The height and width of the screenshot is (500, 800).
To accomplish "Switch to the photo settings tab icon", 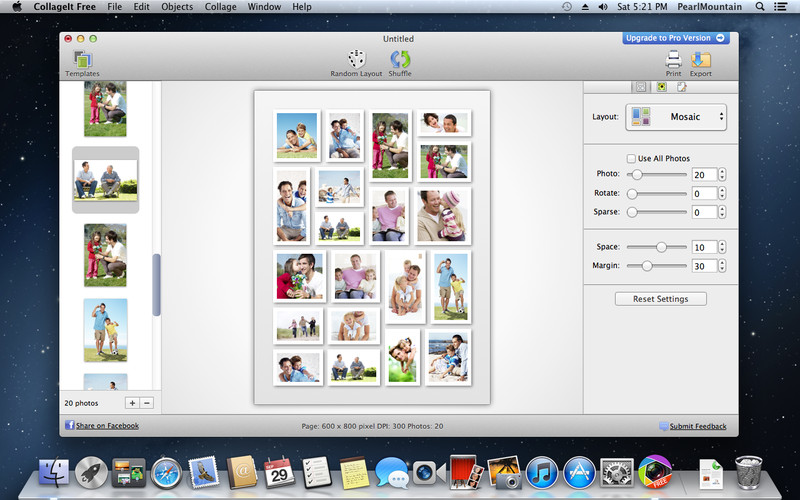I will point(662,87).
